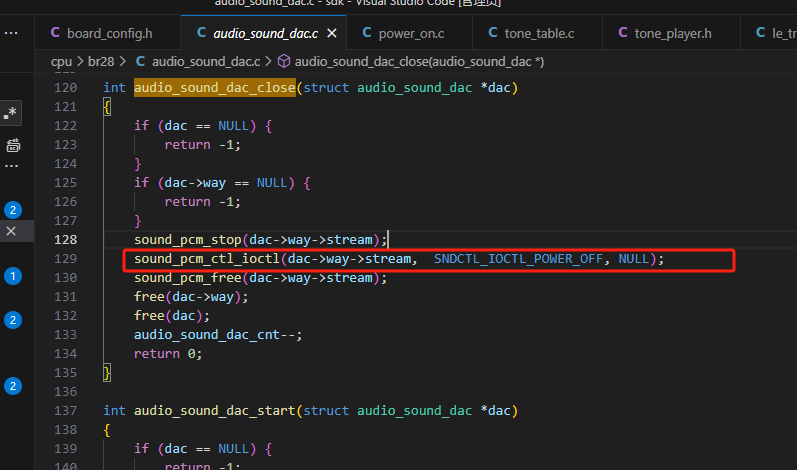Click sound_pcm_stop call on line 128

click(188, 240)
